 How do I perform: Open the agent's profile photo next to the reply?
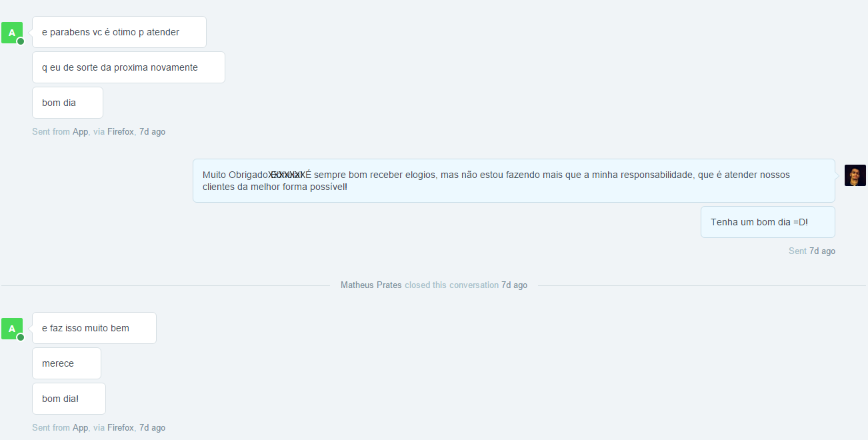click(855, 175)
